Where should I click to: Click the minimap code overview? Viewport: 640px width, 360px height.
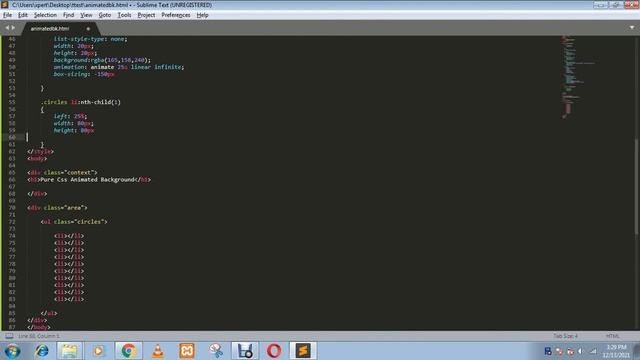(x=578, y=77)
